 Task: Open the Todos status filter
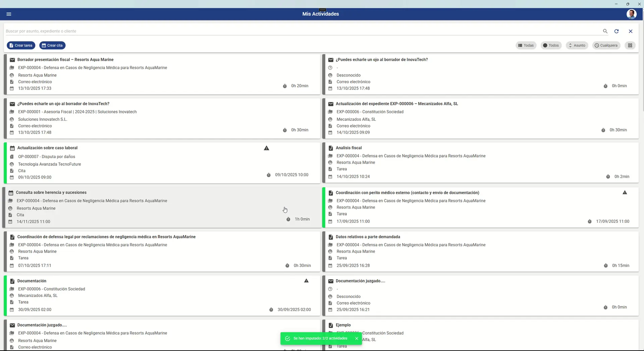(x=551, y=45)
